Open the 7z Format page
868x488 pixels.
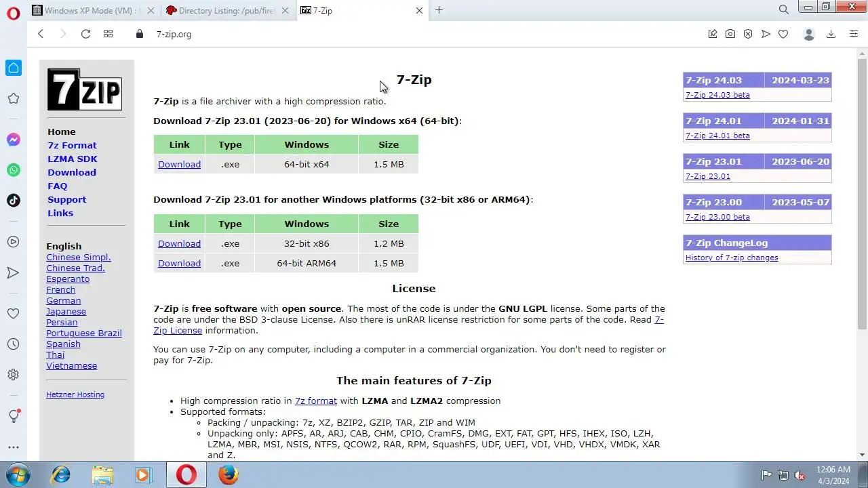click(72, 145)
